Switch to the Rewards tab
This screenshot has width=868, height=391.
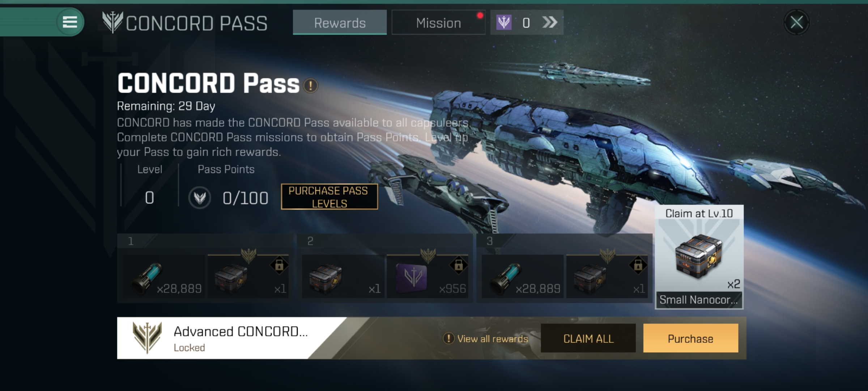coord(340,22)
